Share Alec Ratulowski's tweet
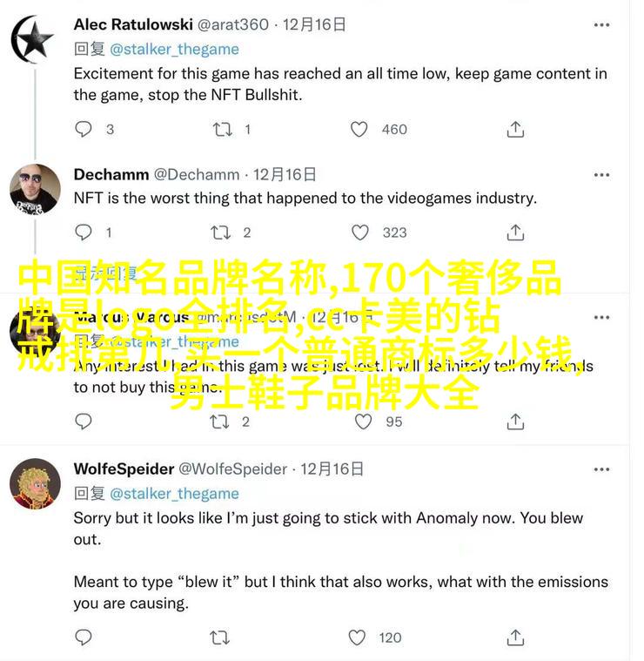644x661 pixels. pos(515,129)
